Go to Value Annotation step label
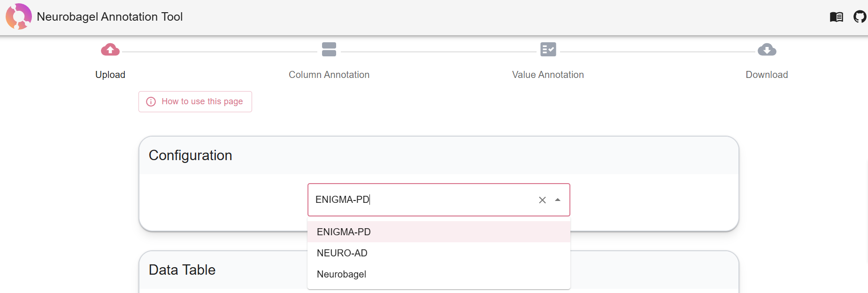The height and width of the screenshot is (293, 868). (x=548, y=75)
